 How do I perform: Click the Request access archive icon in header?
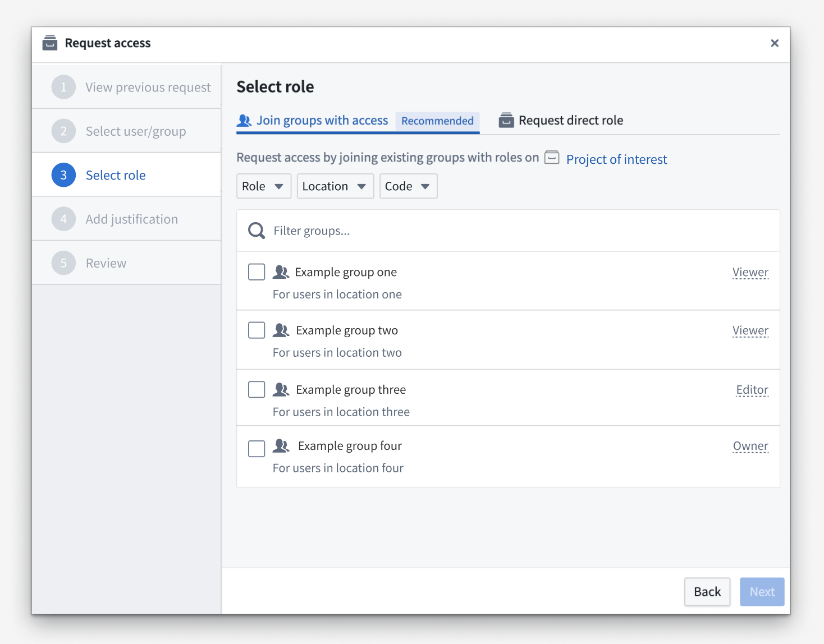[50, 43]
